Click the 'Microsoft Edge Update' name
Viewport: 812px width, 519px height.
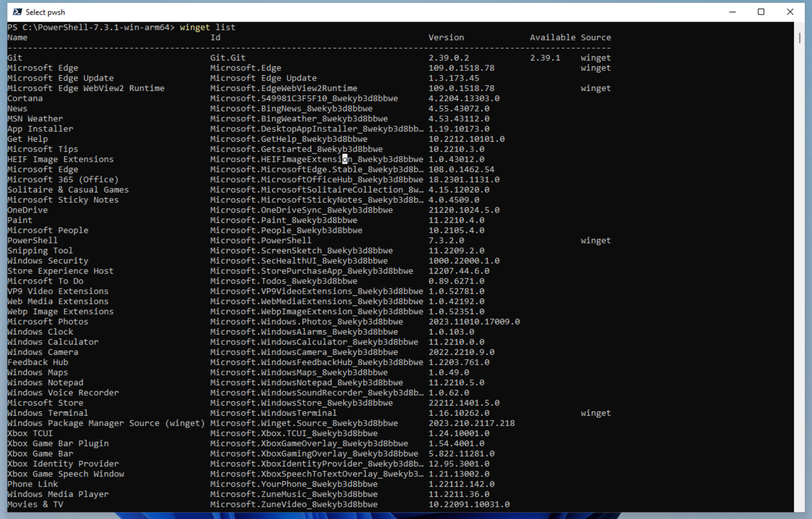pos(60,78)
